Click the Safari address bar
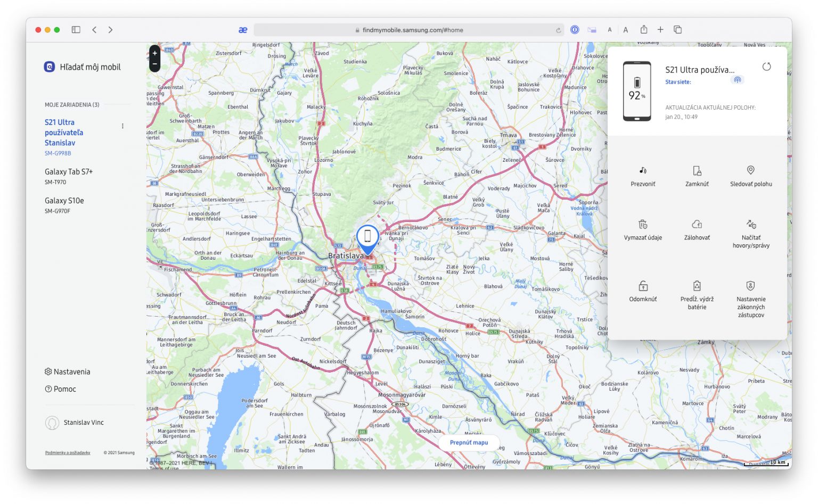This screenshot has width=818, height=504. pyautogui.click(x=408, y=30)
